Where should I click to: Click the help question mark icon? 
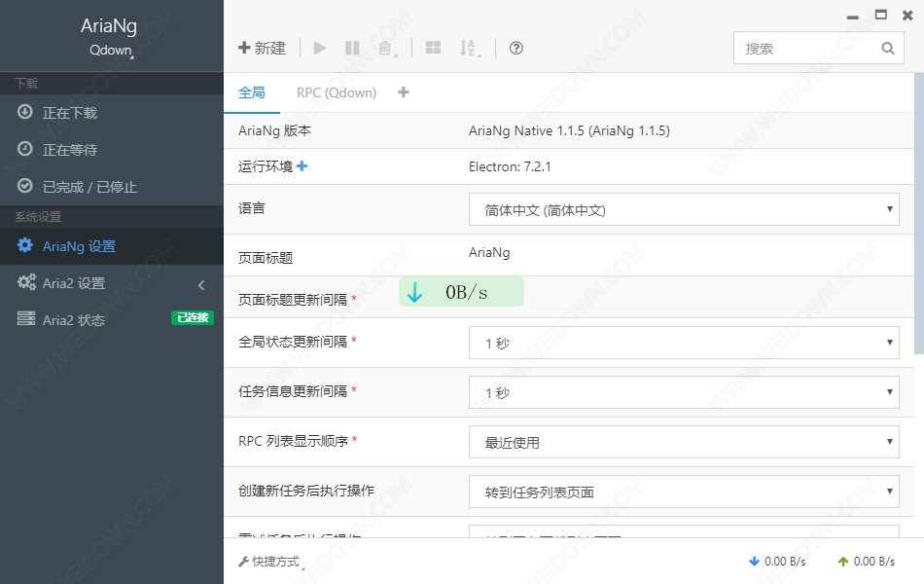pyautogui.click(x=516, y=48)
